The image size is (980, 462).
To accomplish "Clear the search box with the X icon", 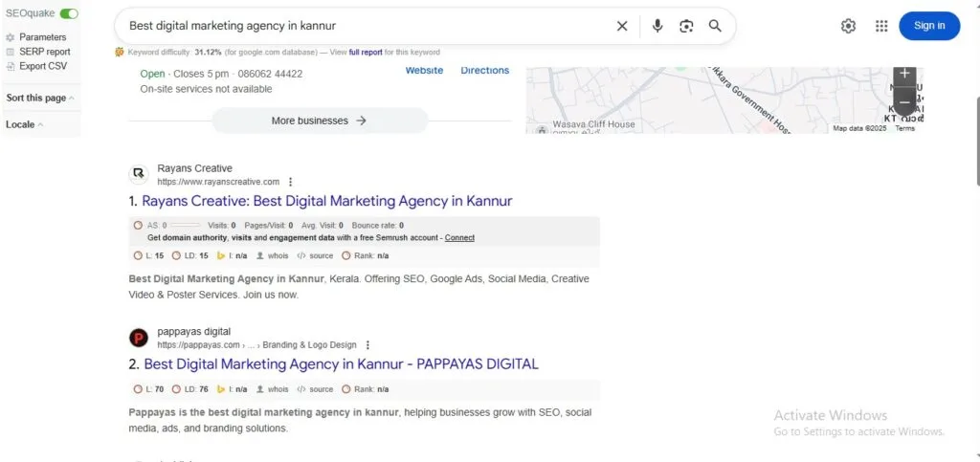I will 622,26.
